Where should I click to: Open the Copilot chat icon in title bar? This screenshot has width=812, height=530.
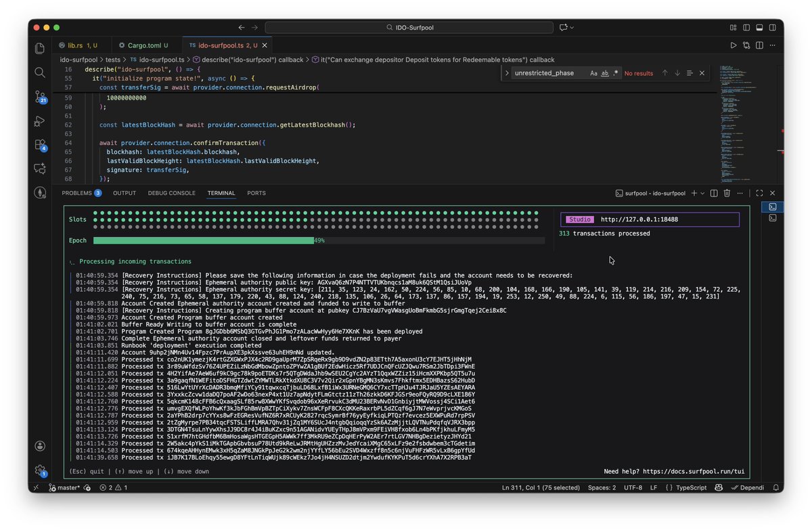pyautogui.click(x=563, y=27)
